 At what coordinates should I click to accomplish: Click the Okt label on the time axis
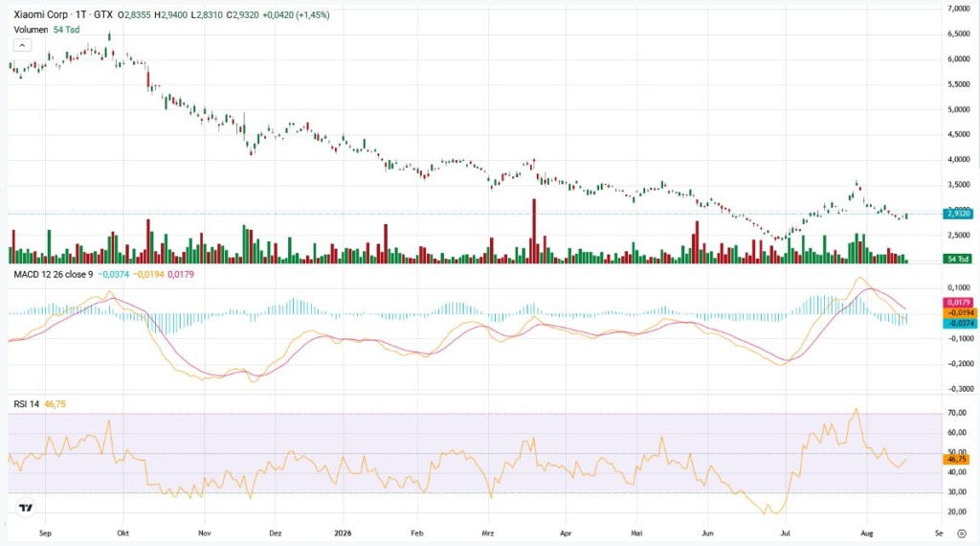click(123, 534)
